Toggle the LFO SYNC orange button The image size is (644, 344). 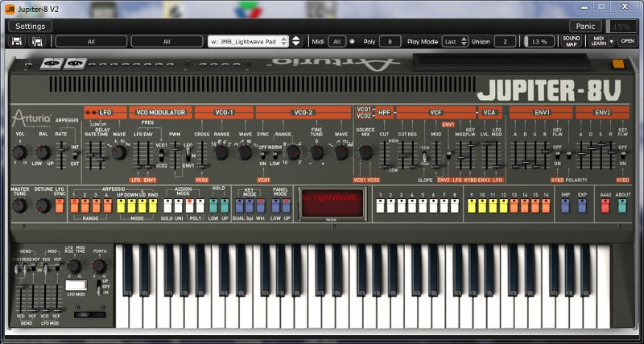tap(60, 206)
